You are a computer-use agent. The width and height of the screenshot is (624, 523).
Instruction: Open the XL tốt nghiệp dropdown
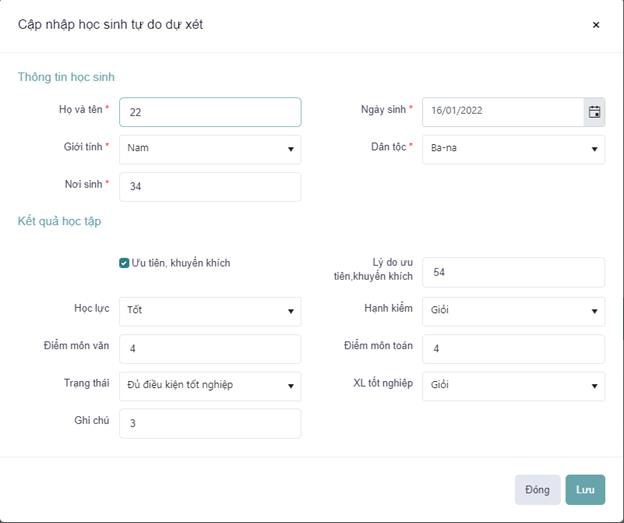pos(513,385)
